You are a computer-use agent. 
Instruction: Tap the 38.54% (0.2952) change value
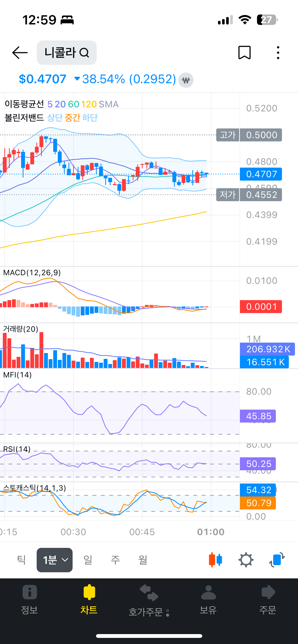[x=129, y=79]
